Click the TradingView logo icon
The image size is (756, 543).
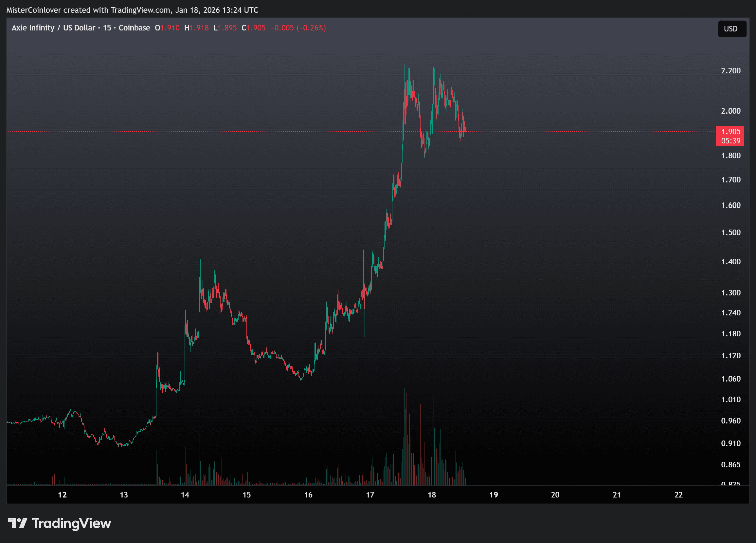click(x=17, y=523)
